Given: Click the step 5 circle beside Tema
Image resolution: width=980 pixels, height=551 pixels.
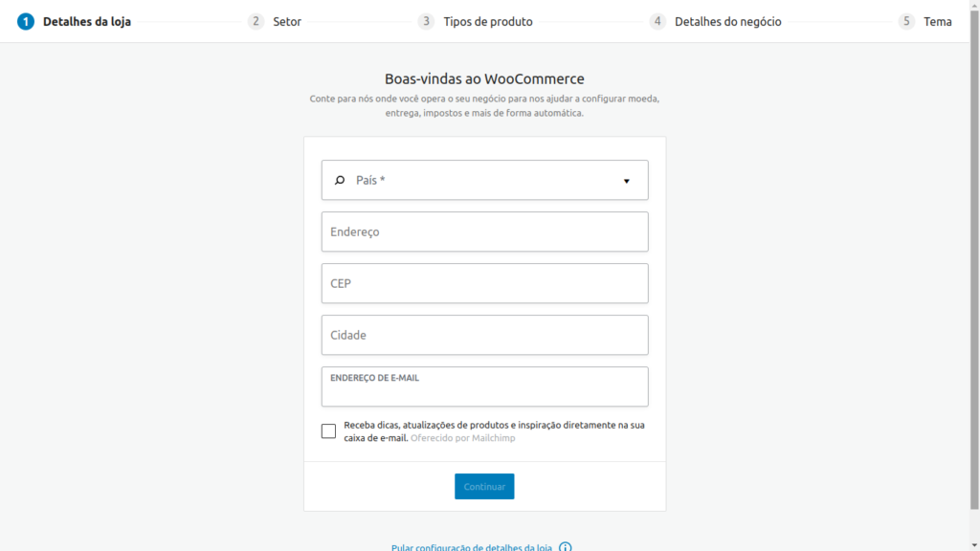Looking at the screenshot, I should pyautogui.click(x=905, y=20).
